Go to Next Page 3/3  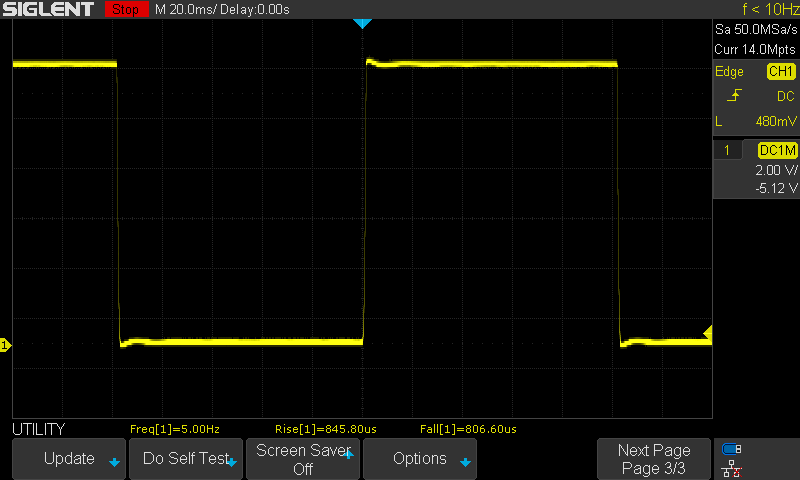654,459
